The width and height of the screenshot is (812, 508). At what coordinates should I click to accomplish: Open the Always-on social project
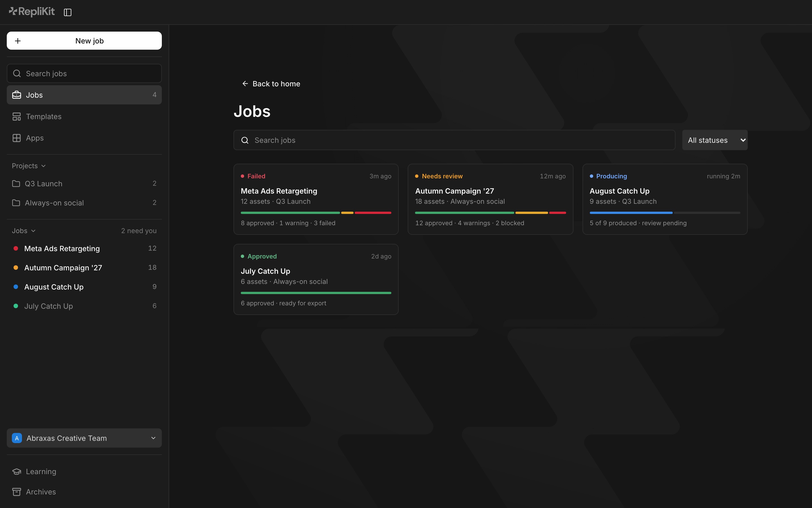tap(84, 203)
